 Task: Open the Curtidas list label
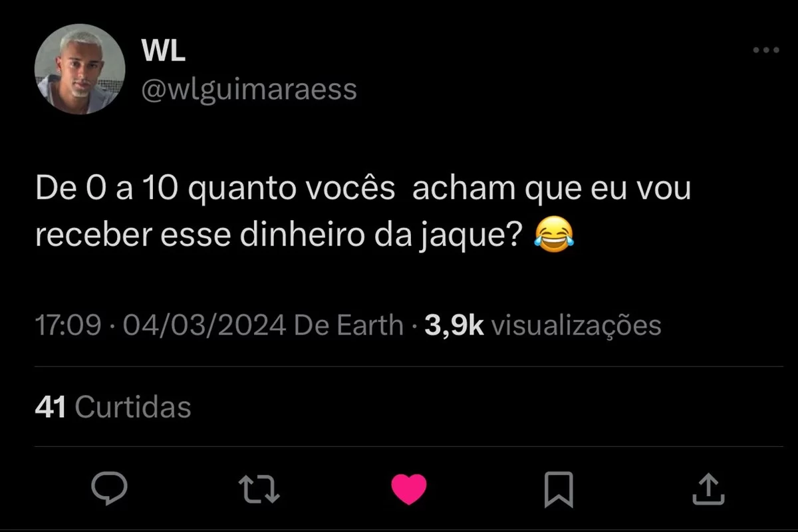(x=133, y=407)
